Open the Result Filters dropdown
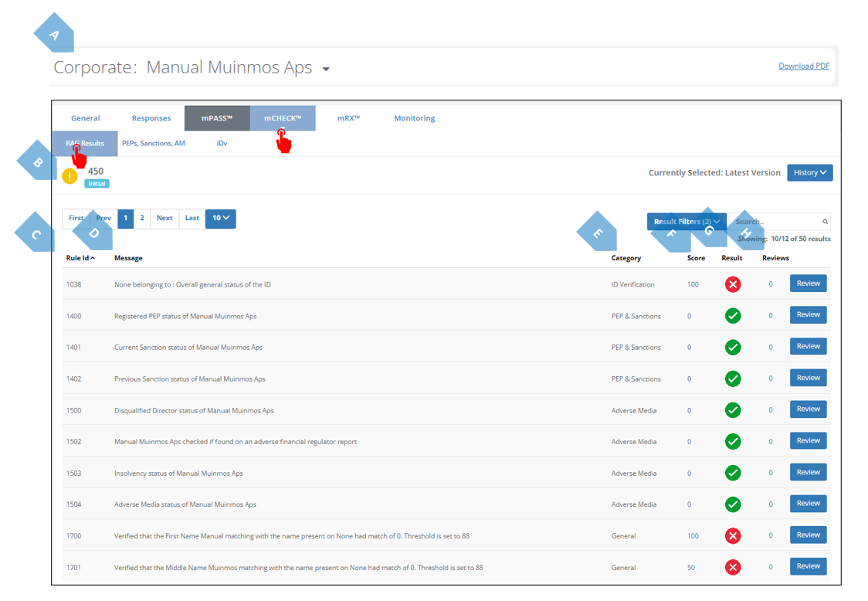Screen dimensions: 868x601 tap(686, 221)
